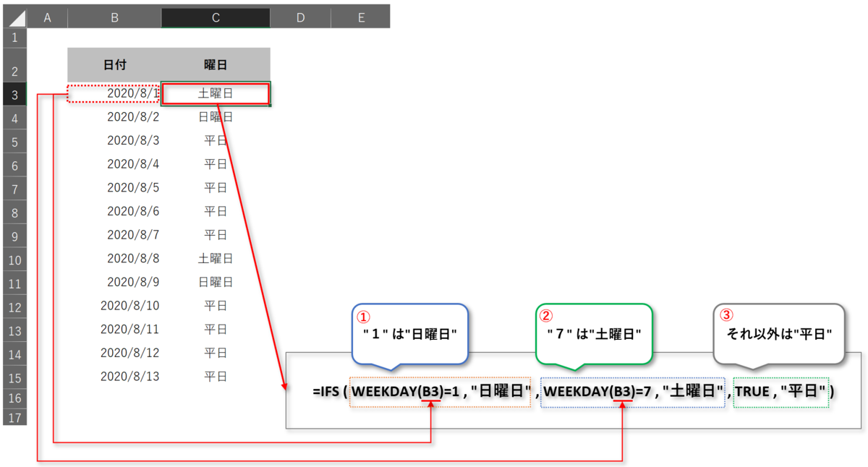Select column header E
Screen dimensions: 868x467
(360, 17)
